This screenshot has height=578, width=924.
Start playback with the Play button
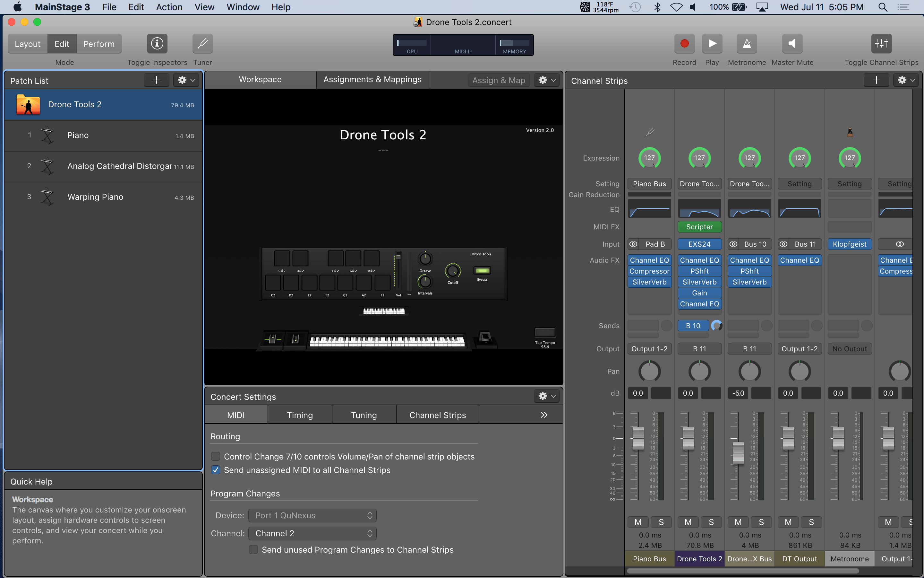712,44
